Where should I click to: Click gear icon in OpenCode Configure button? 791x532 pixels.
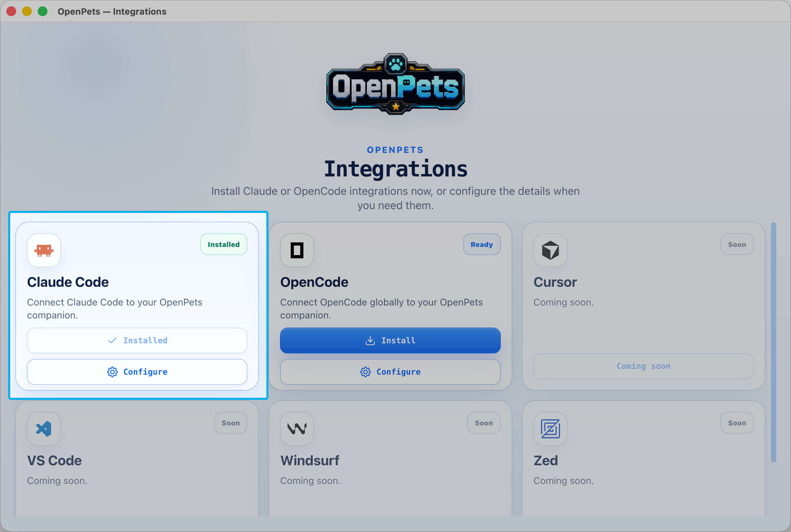tap(366, 372)
